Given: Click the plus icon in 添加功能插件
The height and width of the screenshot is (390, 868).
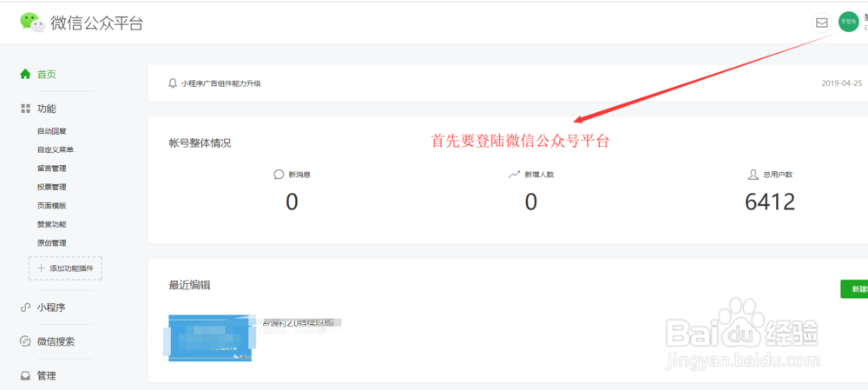Looking at the screenshot, I should point(41,268).
